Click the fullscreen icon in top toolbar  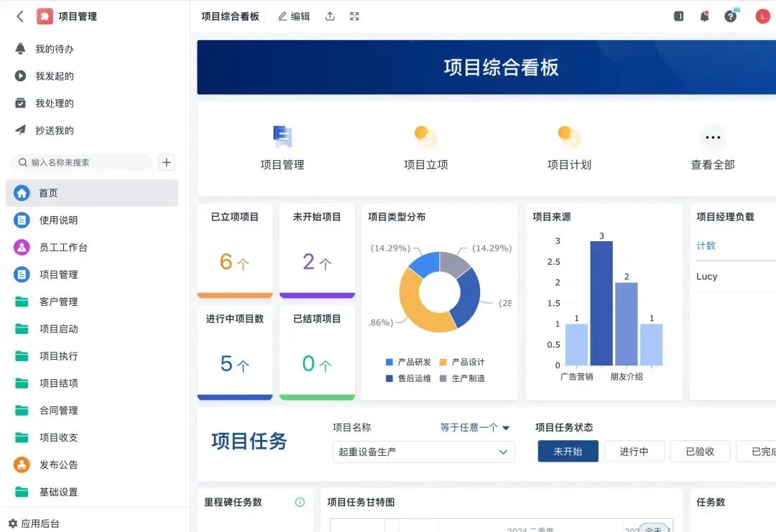354,17
